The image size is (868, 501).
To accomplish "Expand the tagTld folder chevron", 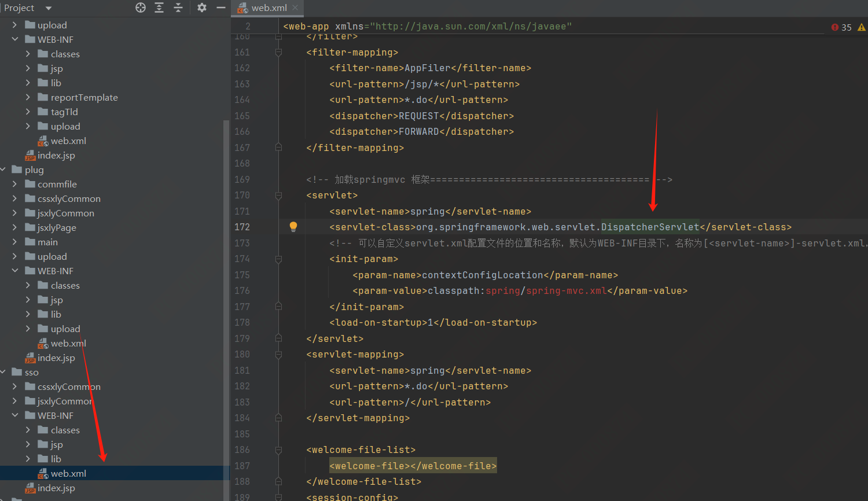I will click(x=28, y=112).
